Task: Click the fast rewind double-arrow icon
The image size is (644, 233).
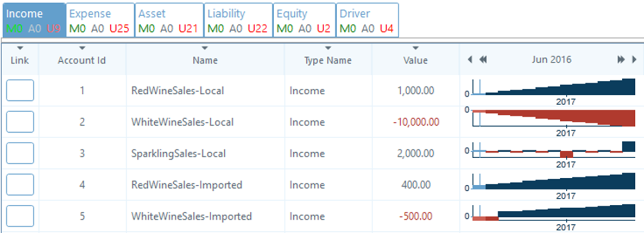Action: click(482, 60)
